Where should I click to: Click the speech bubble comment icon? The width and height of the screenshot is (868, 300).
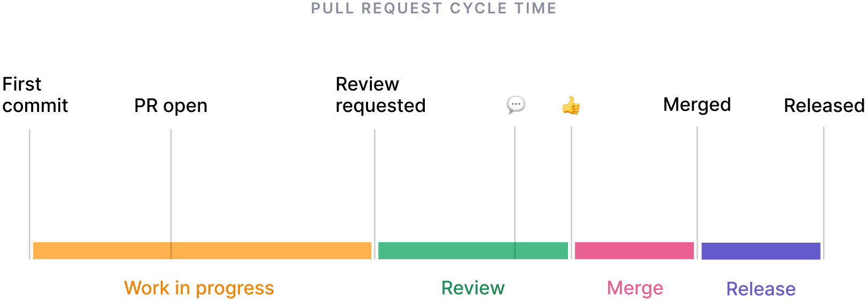(516, 104)
